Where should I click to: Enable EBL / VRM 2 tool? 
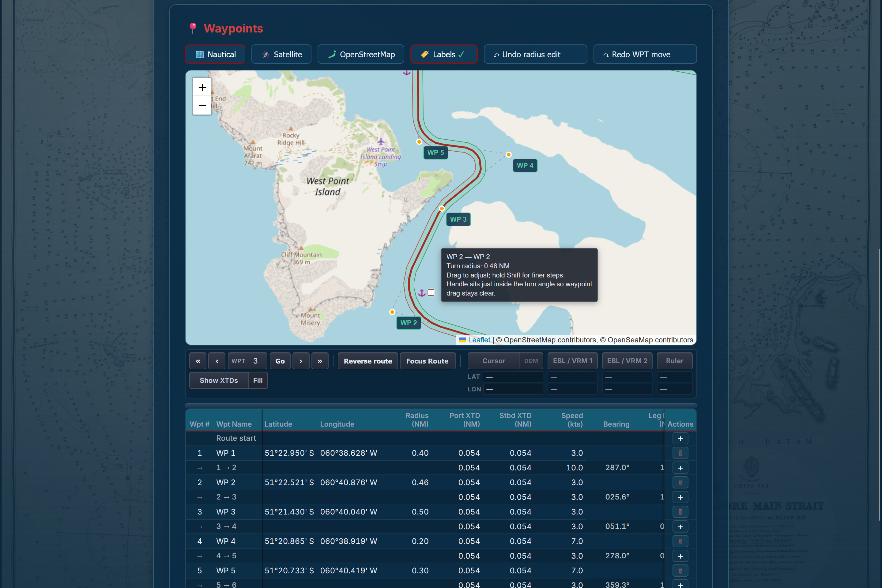click(x=627, y=361)
